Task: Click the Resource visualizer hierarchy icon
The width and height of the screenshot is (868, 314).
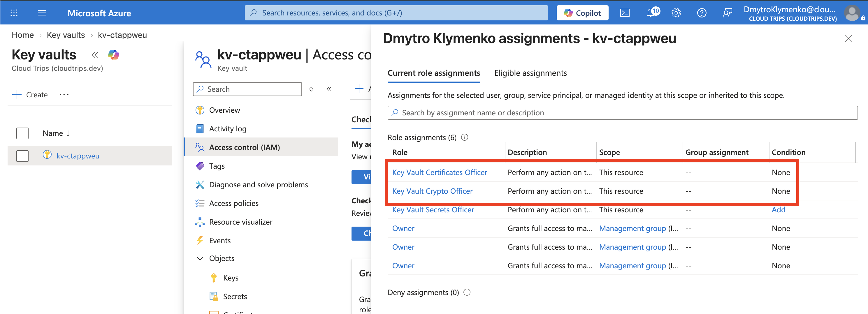Action: (x=200, y=222)
